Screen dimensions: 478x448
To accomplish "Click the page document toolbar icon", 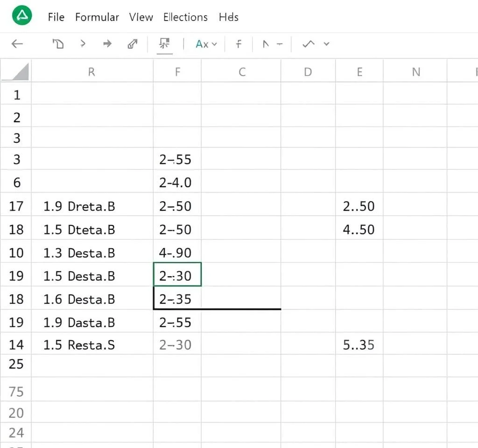I will click(58, 44).
